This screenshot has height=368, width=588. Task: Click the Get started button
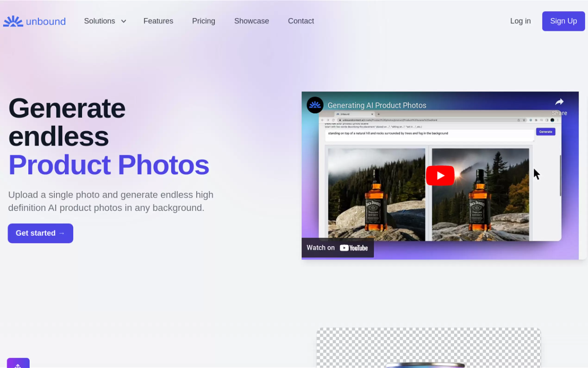(35, 233)
